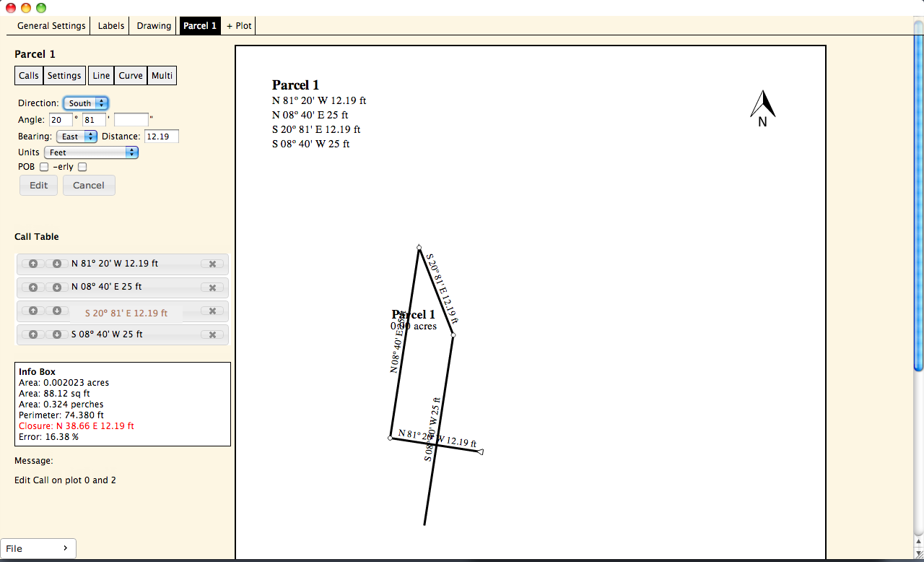Open the Units dropdown showing Feet

coord(91,152)
